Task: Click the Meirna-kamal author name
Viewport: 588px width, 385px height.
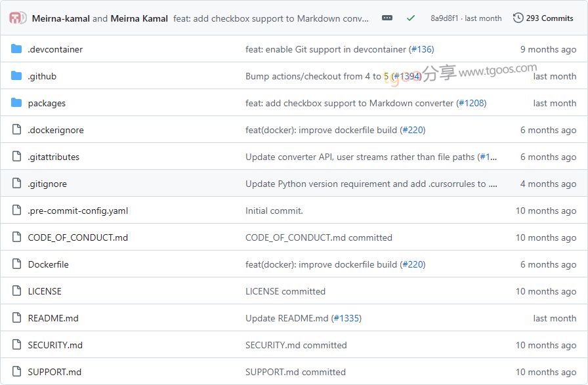Action: coord(61,18)
